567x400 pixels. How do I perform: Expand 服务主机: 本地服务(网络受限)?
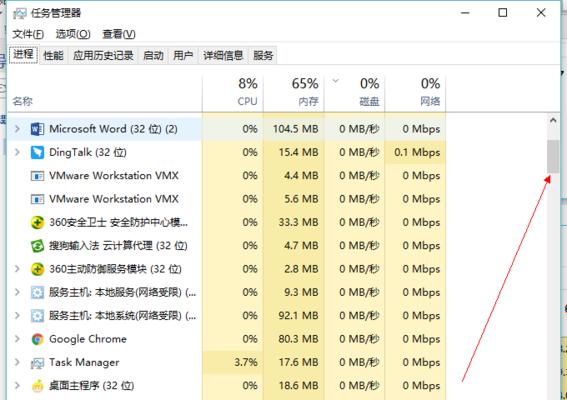(17, 292)
